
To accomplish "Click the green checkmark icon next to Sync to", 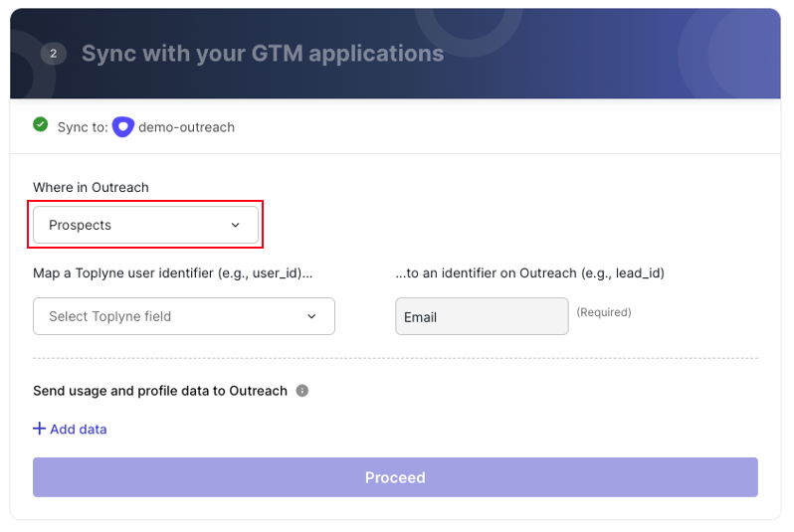I will click(x=41, y=124).
